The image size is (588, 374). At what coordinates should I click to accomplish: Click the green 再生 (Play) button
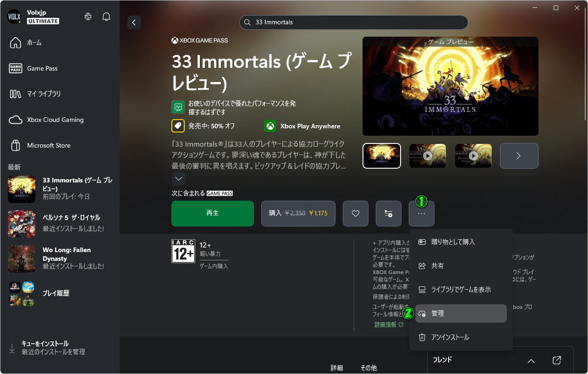point(213,214)
